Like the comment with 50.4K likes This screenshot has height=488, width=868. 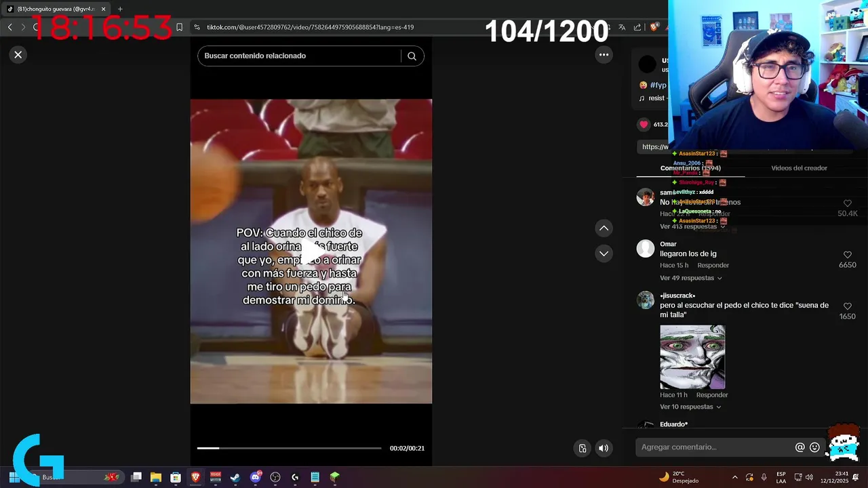click(847, 203)
